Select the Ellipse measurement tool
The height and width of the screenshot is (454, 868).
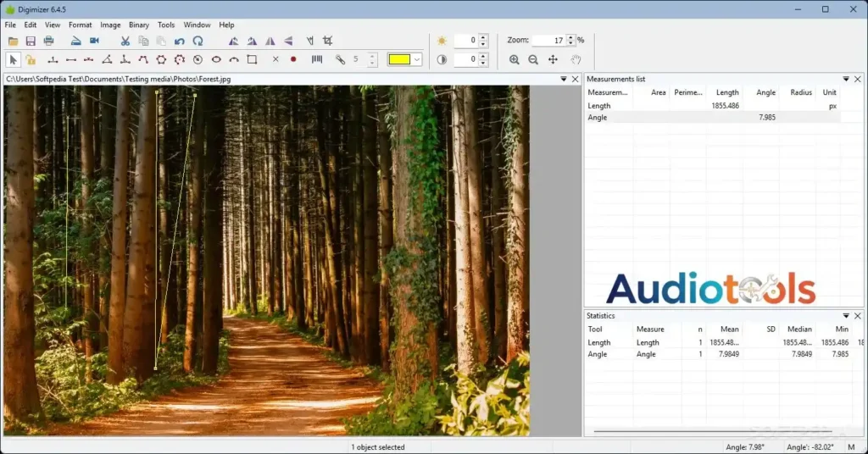tap(216, 59)
